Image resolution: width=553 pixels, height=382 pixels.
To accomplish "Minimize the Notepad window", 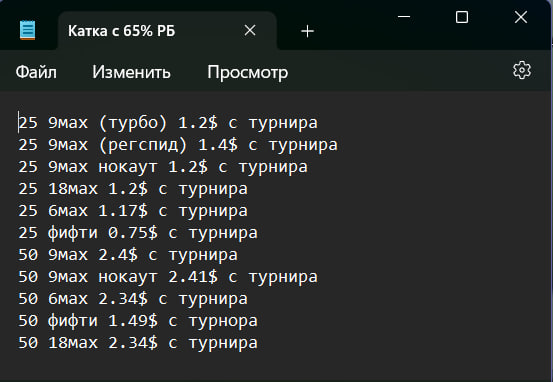I will click(404, 17).
